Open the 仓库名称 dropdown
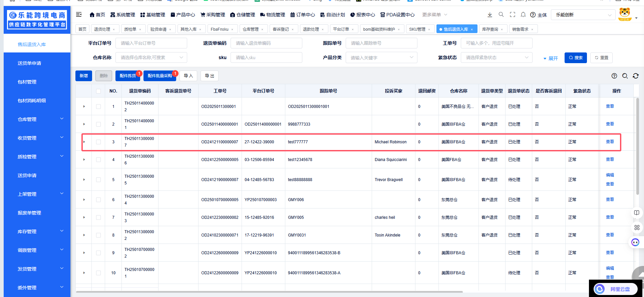 (x=151, y=57)
